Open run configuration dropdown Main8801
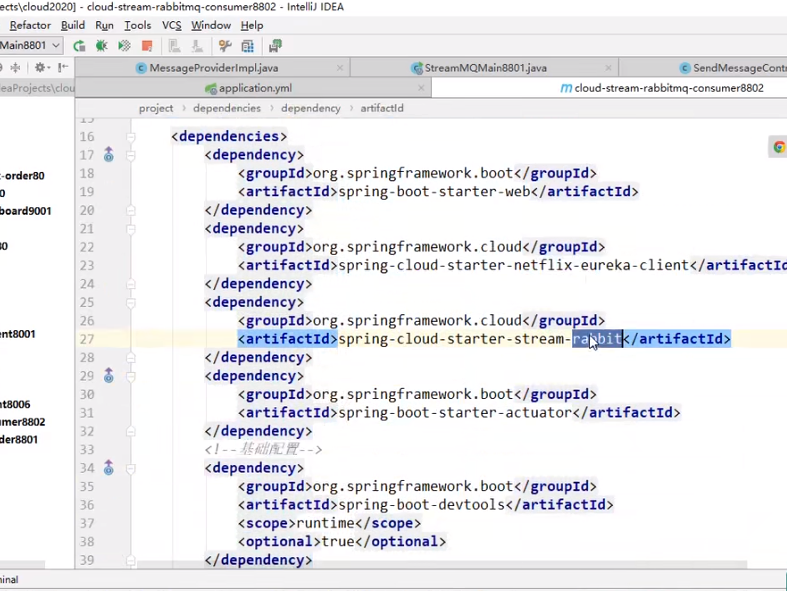This screenshot has height=591, width=787. [x=31, y=45]
